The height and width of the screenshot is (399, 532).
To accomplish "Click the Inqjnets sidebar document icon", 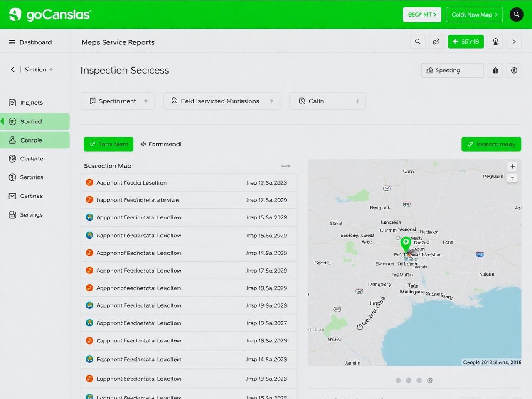I will click(x=12, y=103).
